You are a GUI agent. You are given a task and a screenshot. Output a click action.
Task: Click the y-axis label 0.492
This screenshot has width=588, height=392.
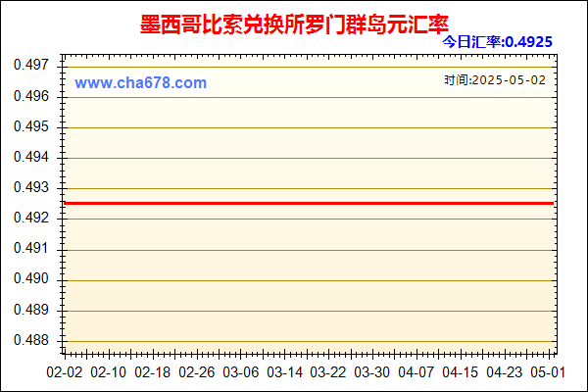pos(31,218)
